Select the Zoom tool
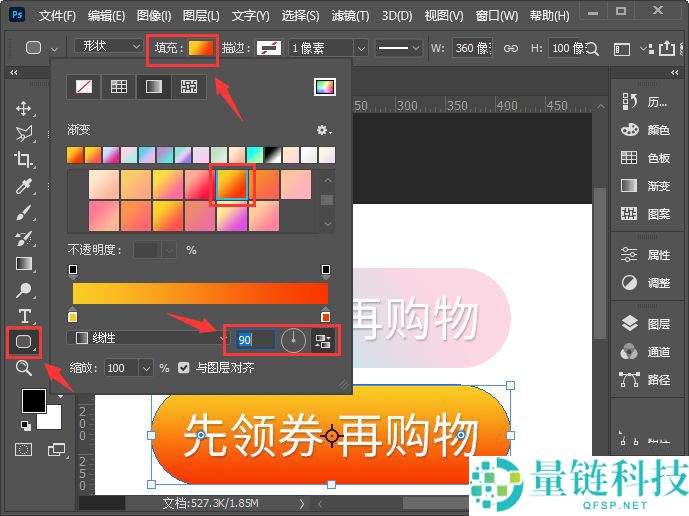Viewport: 689px width, 516px height. [24, 368]
